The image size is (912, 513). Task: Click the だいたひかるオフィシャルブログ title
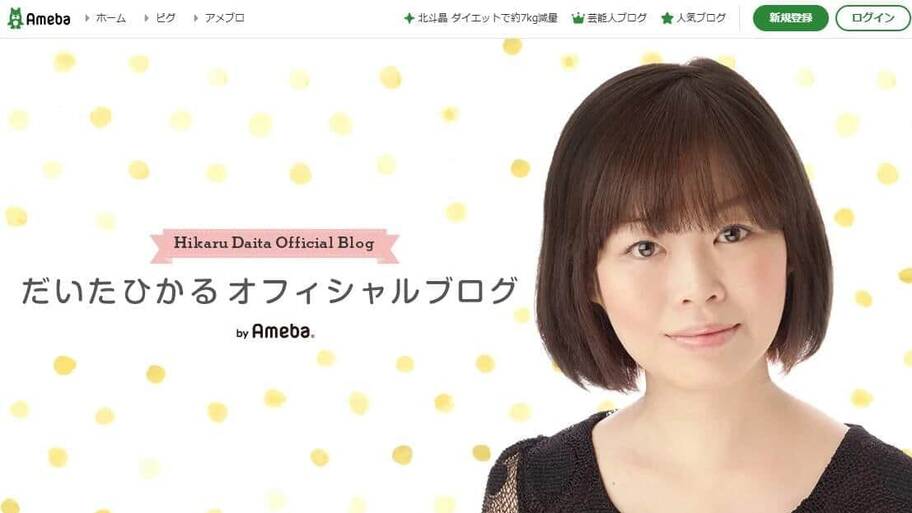(x=269, y=291)
